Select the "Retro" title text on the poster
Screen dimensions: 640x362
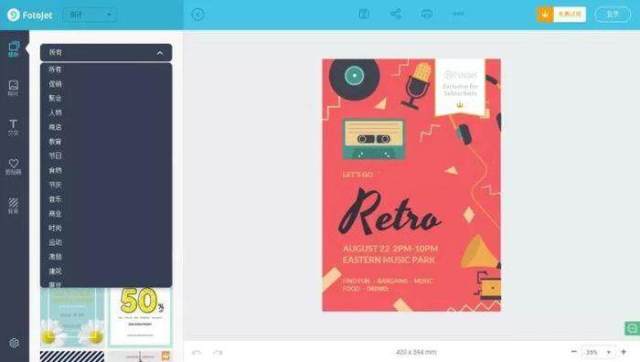[389, 213]
